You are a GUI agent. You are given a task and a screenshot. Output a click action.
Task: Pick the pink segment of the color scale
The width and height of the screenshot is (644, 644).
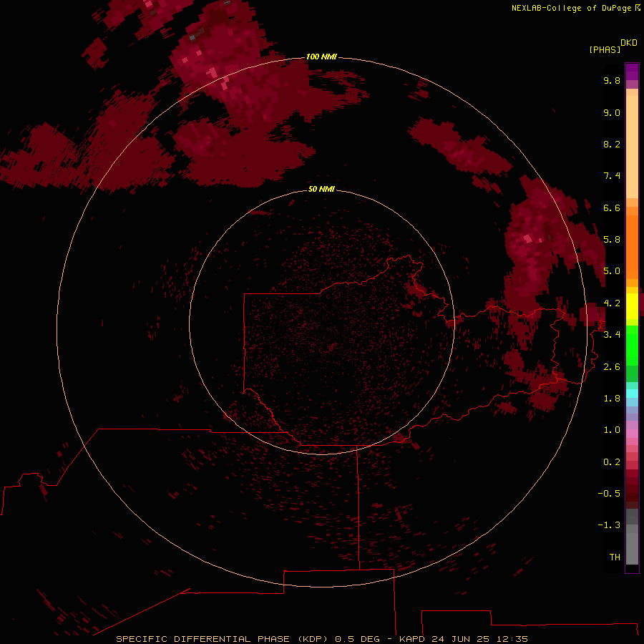click(x=632, y=434)
